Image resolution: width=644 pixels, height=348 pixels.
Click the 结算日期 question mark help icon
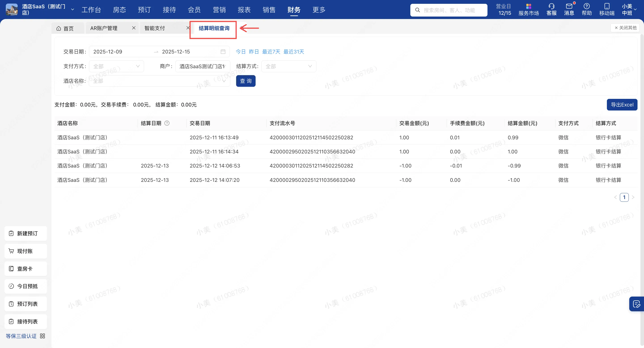tap(167, 123)
